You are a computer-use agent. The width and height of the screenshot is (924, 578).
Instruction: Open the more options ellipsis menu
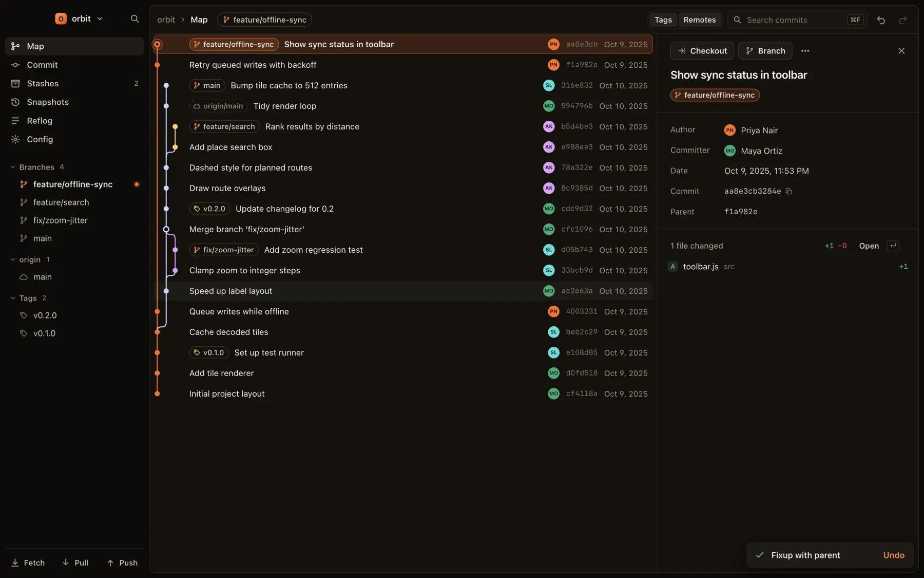pyautogui.click(x=805, y=51)
